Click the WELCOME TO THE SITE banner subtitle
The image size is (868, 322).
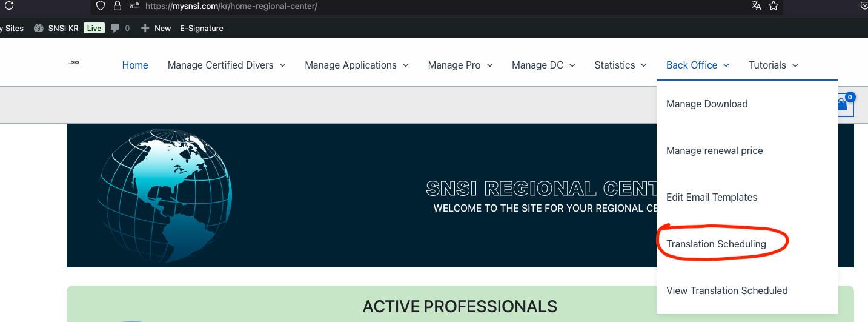pos(545,208)
